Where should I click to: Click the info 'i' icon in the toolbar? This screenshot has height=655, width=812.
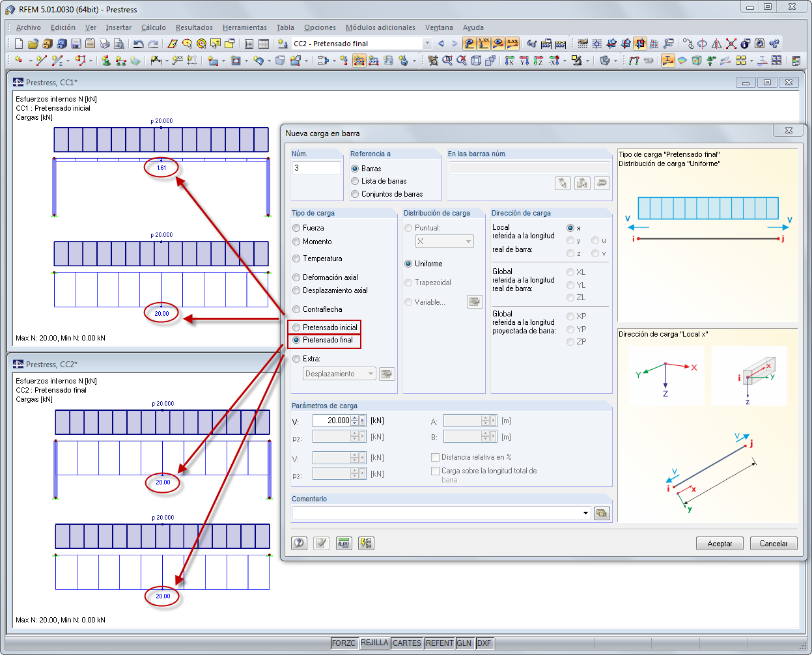(746, 44)
